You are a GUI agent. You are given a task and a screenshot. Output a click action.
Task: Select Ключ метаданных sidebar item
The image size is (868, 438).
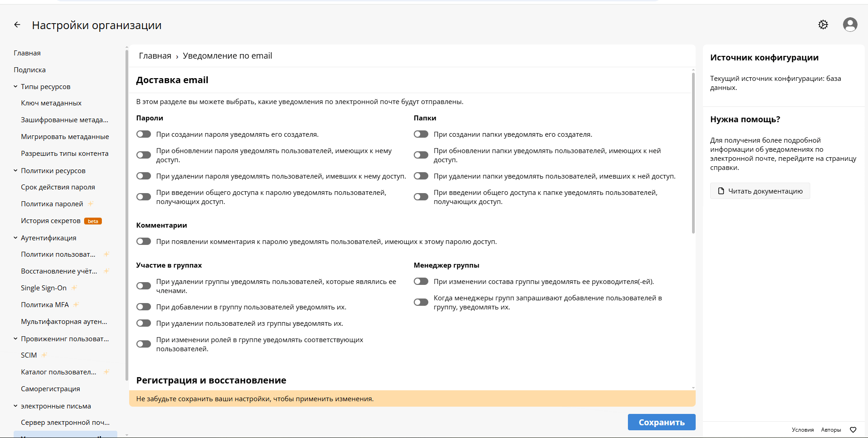51,103
